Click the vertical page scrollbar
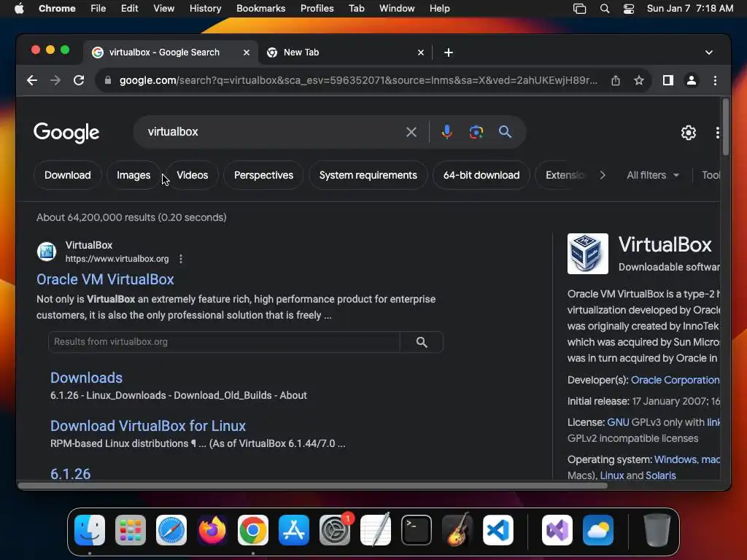The height and width of the screenshot is (560, 747). tap(726, 127)
